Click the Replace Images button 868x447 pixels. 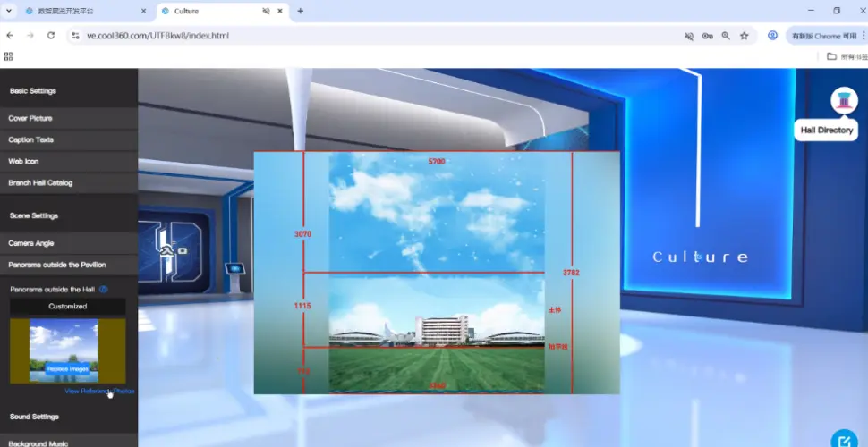point(67,369)
